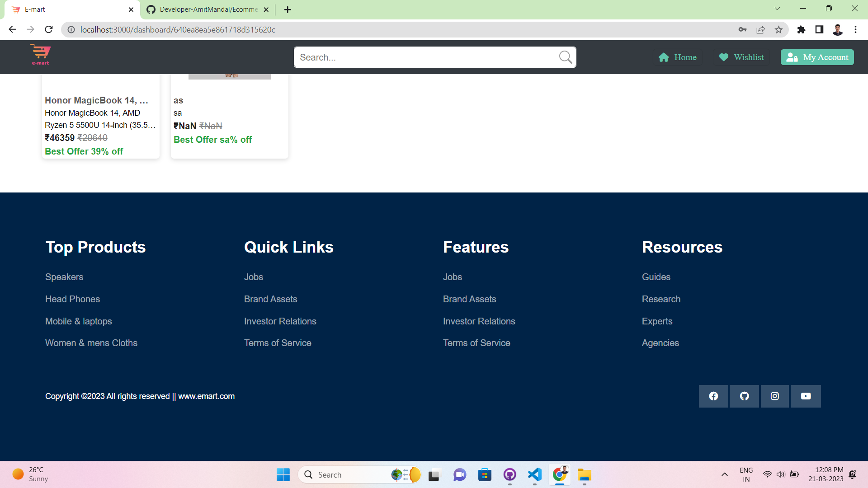
Task: Click the e-mart shopping cart logo
Action: click(x=40, y=55)
